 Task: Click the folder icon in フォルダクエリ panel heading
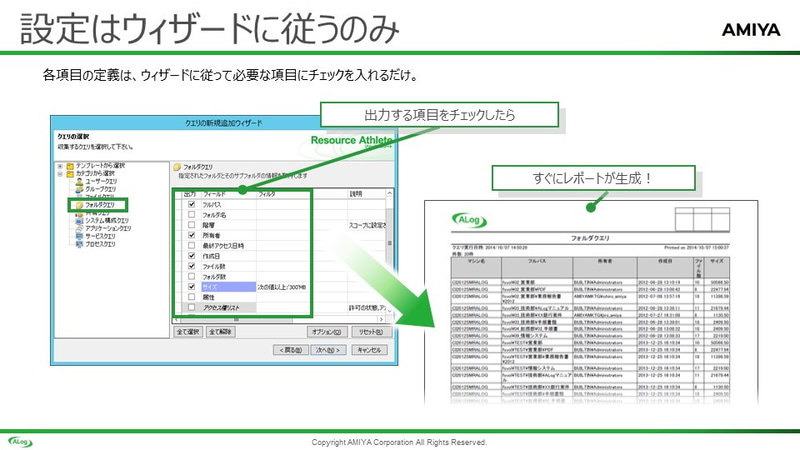(177, 167)
